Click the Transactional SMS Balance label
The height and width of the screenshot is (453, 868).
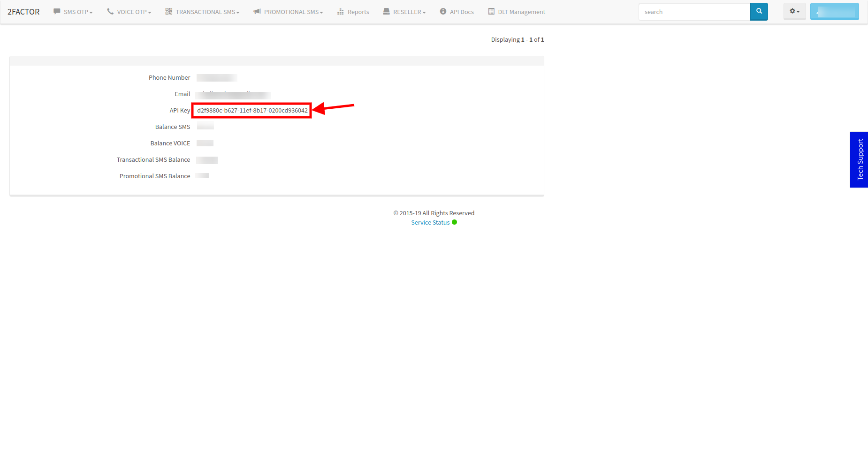pyautogui.click(x=153, y=160)
